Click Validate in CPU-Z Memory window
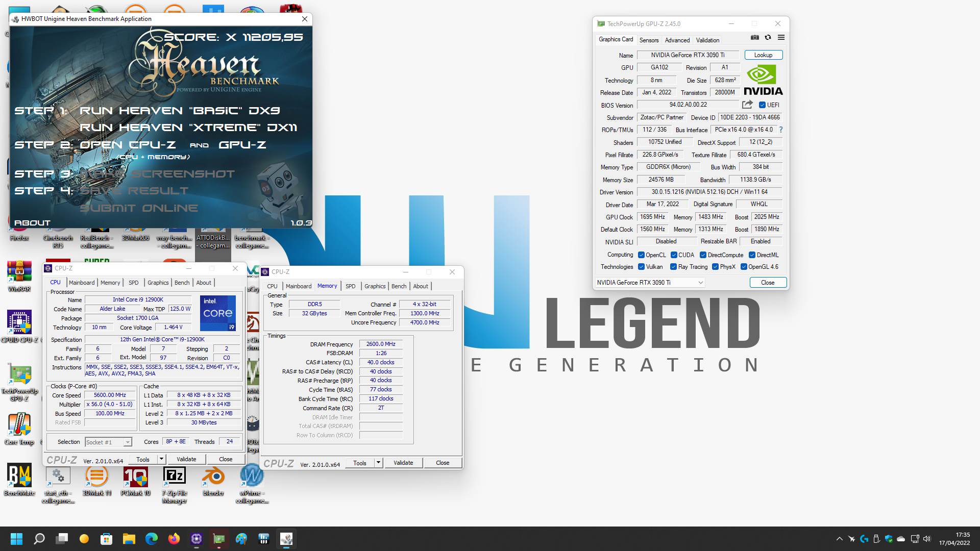This screenshot has height=551, width=980. 403,463
